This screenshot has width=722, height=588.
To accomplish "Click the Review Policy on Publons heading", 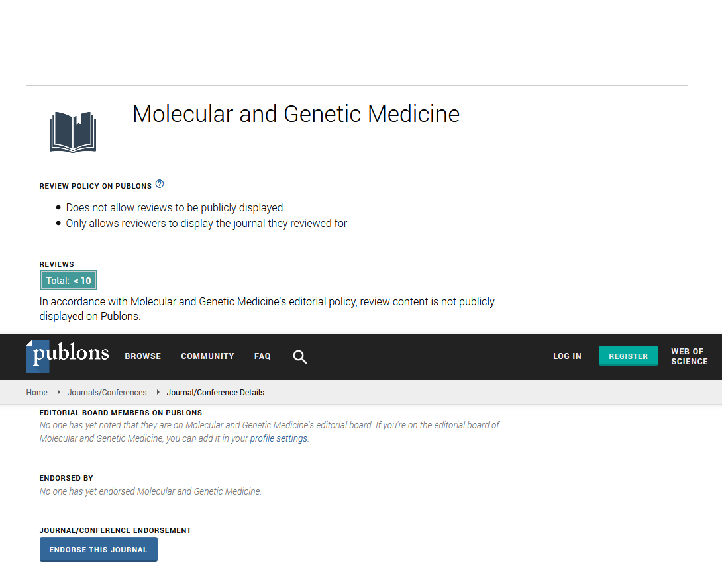I will pos(95,186).
